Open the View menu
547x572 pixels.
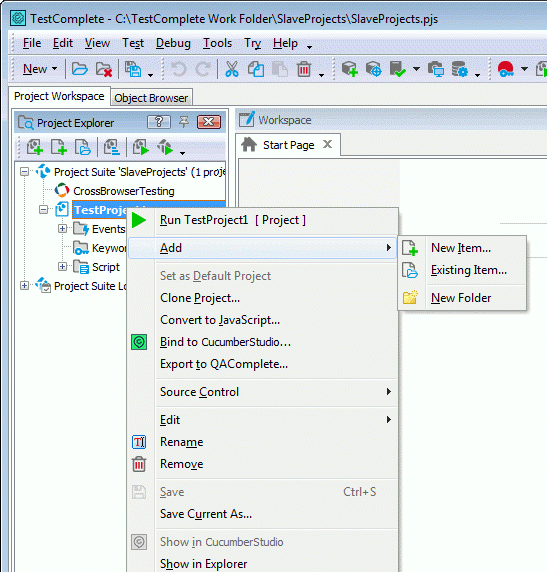tap(97, 43)
